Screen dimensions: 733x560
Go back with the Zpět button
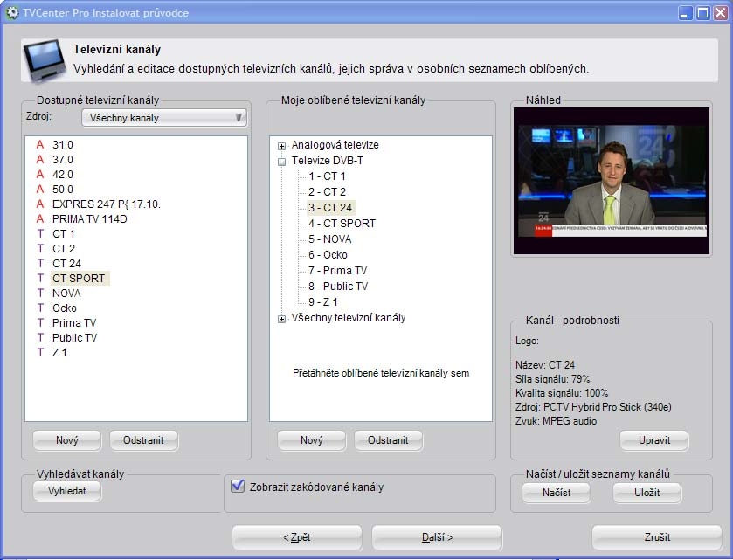pos(297,537)
